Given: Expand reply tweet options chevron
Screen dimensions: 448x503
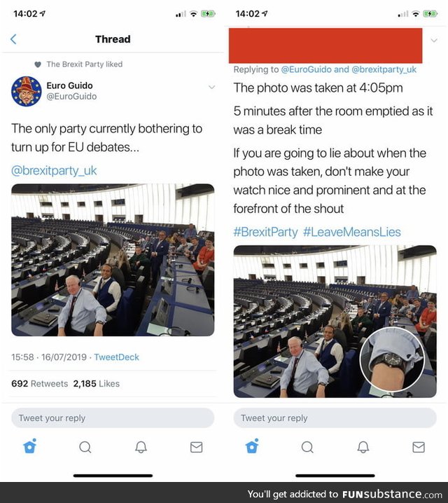Looking at the screenshot, I should click(434, 41).
